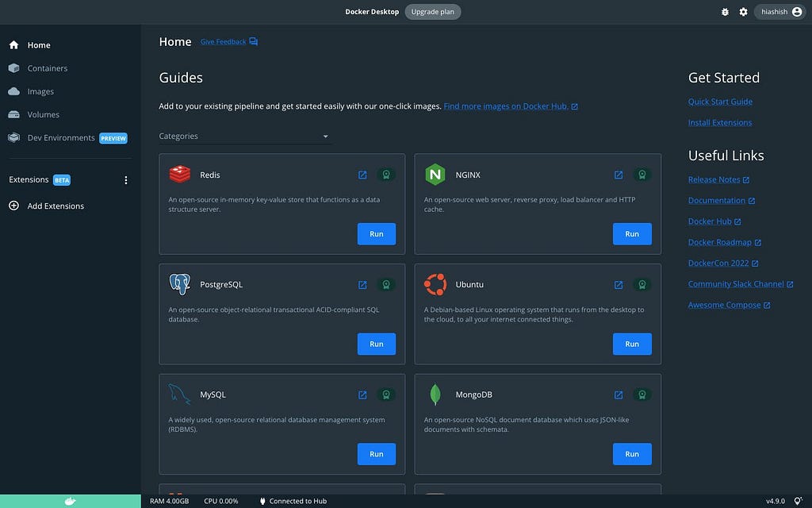This screenshot has width=812, height=508.
Task: Click the Give Feedback link
Action: click(229, 41)
